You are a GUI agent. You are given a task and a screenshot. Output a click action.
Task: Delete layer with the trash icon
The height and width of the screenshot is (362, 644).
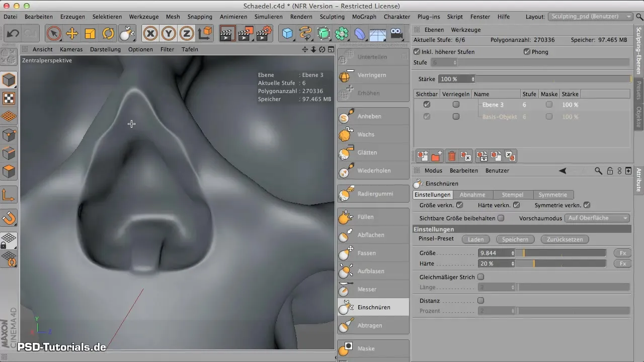point(452,156)
